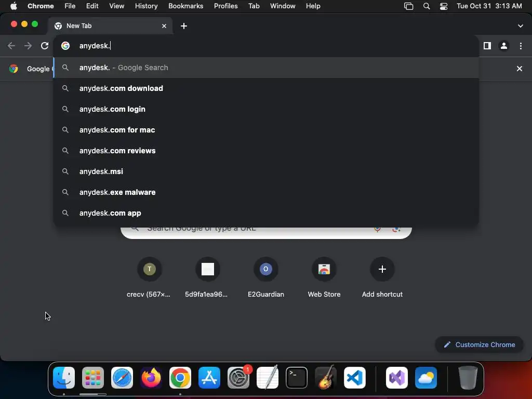Screen dimensions: 532x399
Task: Open Visual Studio Code from the Dock
Action: [354, 378]
